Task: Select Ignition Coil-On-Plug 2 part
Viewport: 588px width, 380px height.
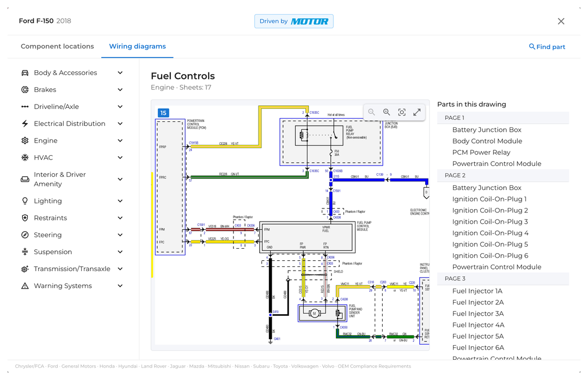Action: point(490,211)
